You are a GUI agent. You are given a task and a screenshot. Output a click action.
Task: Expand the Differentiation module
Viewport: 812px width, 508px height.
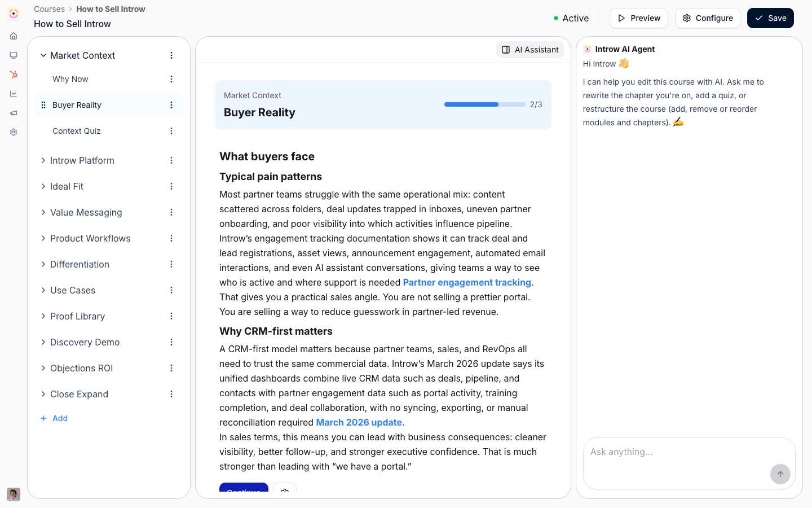(x=43, y=264)
